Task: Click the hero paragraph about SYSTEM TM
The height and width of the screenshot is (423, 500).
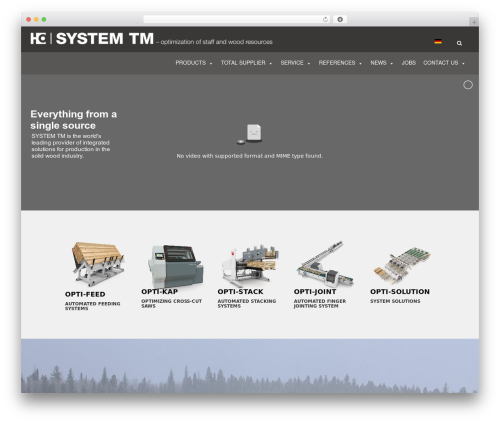Action: point(71,146)
